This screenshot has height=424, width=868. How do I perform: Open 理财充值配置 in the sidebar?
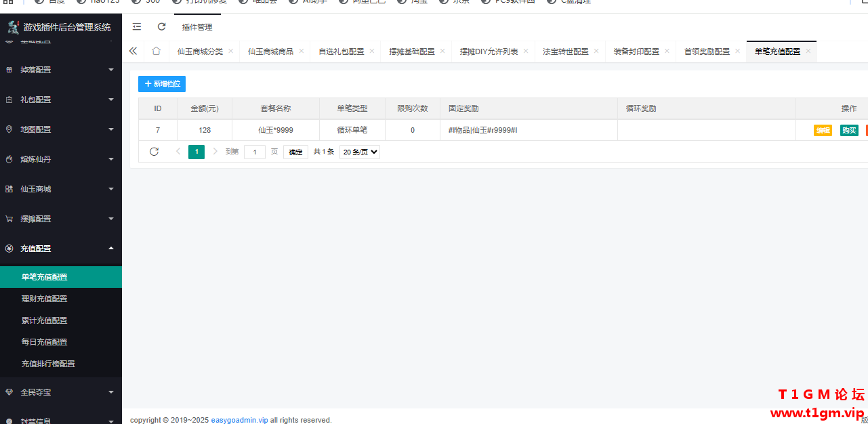61,299
